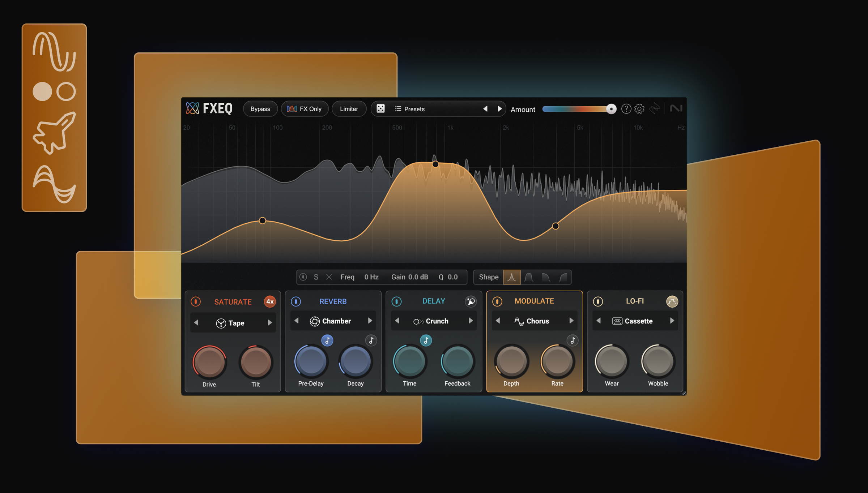
Task: Go to the next preset arrow
Action: 499,109
